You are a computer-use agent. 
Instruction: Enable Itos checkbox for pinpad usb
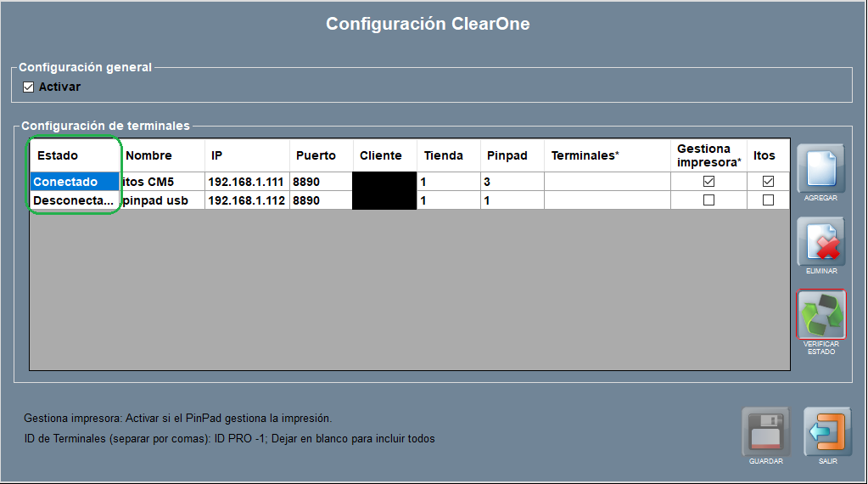[768, 200]
